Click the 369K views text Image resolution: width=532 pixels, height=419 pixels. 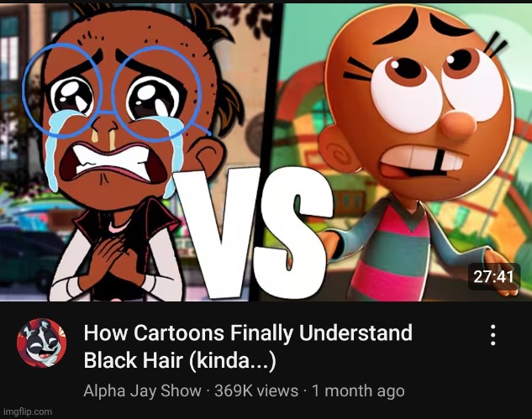256,390
